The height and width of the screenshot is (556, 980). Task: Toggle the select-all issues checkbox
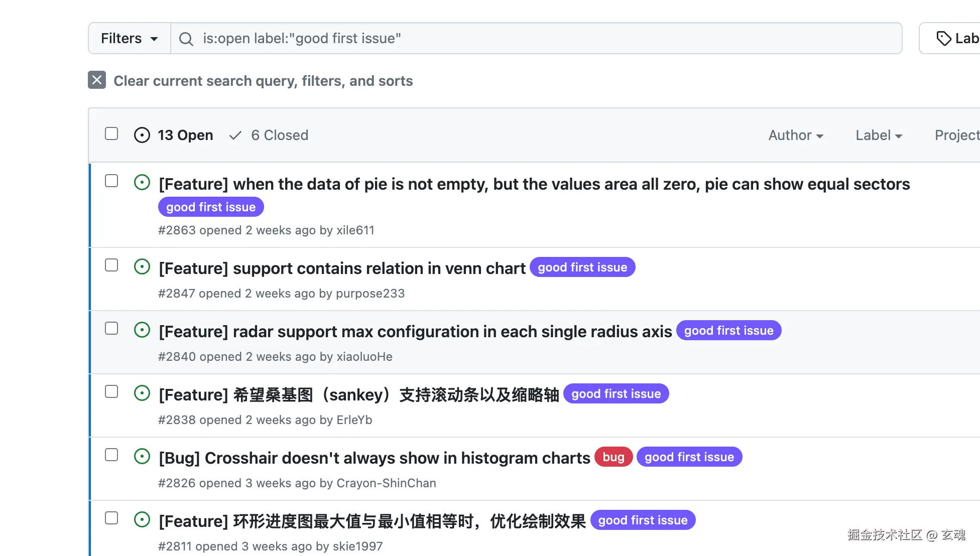point(111,133)
